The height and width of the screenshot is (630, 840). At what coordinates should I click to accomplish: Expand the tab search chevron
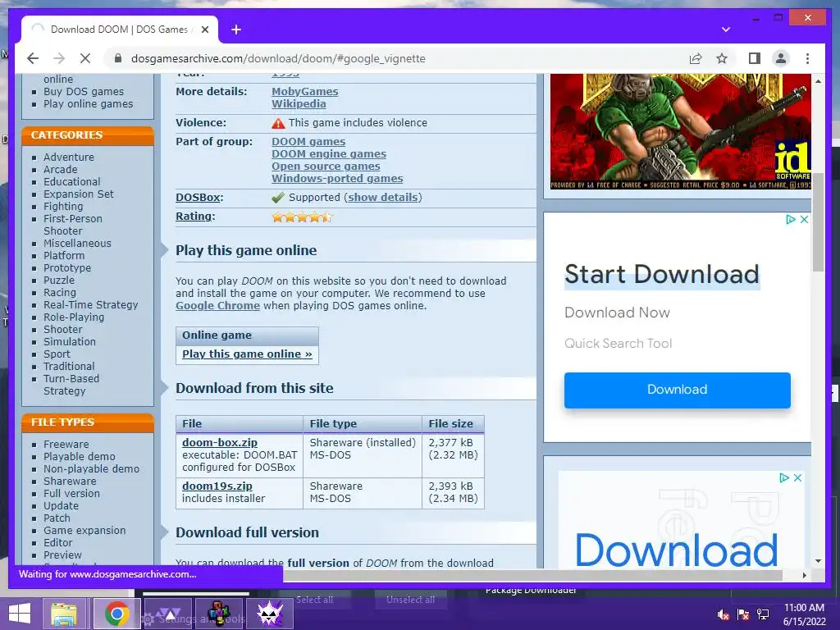click(x=725, y=30)
